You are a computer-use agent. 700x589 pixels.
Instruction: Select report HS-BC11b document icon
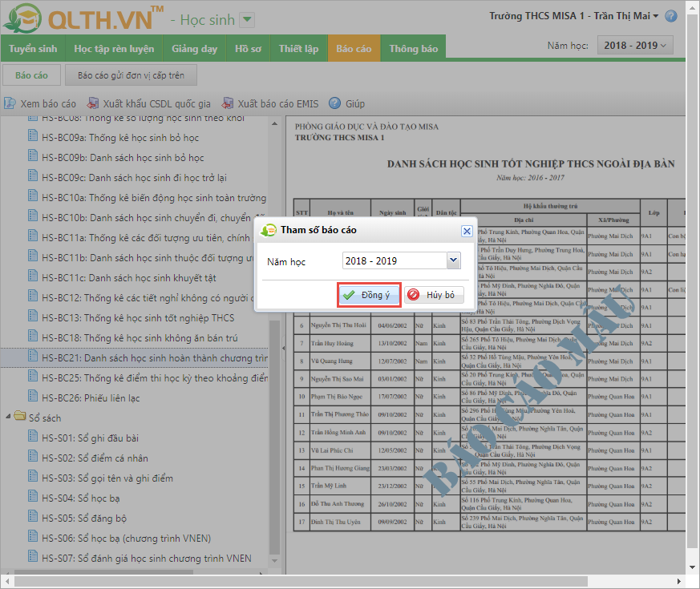pyautogui.click(x=33, y=255)
